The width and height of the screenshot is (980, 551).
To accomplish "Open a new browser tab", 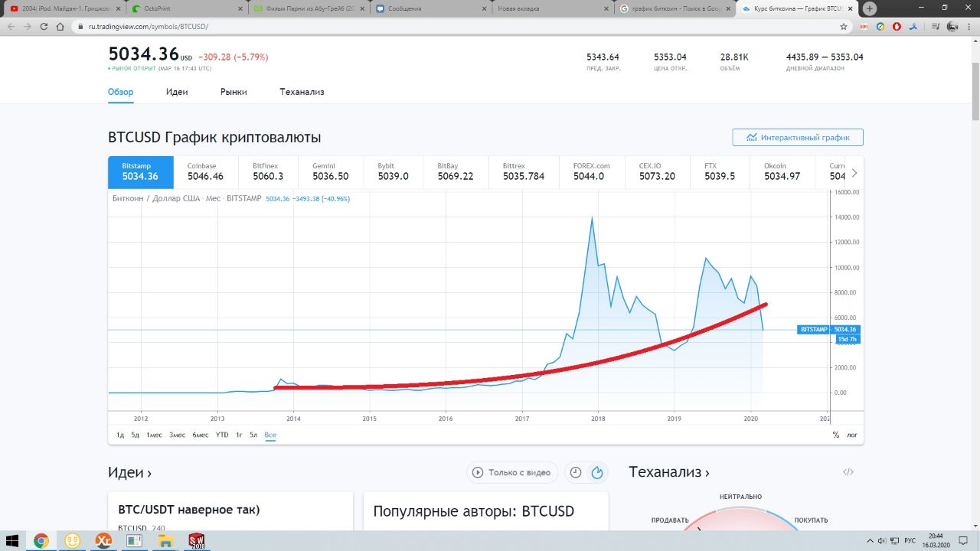I will (870, 8).
